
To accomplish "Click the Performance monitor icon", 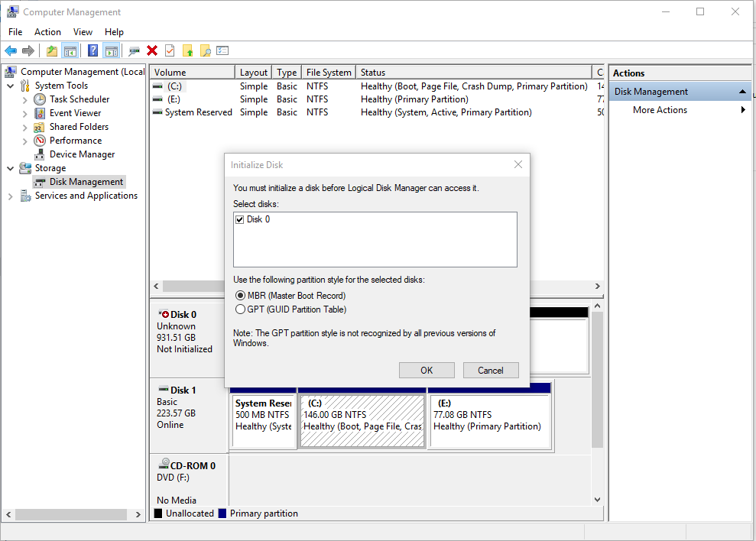I will tap(40, 141).
